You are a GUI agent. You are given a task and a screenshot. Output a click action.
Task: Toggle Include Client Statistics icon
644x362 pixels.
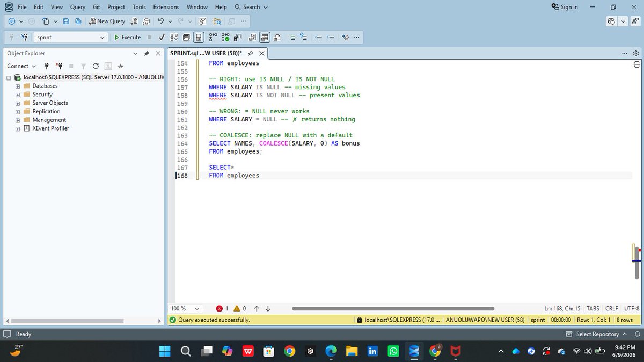click(x=238, y=37)
